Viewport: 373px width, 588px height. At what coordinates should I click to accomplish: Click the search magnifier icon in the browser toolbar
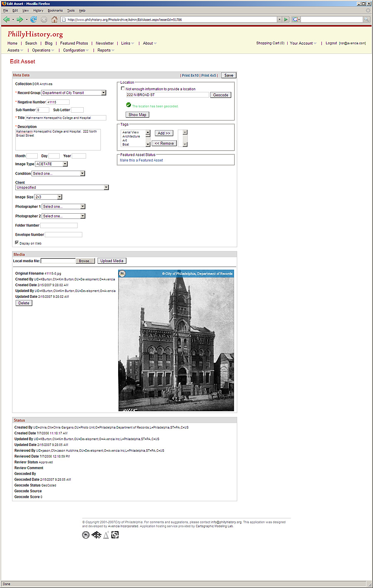click(366, 19)
